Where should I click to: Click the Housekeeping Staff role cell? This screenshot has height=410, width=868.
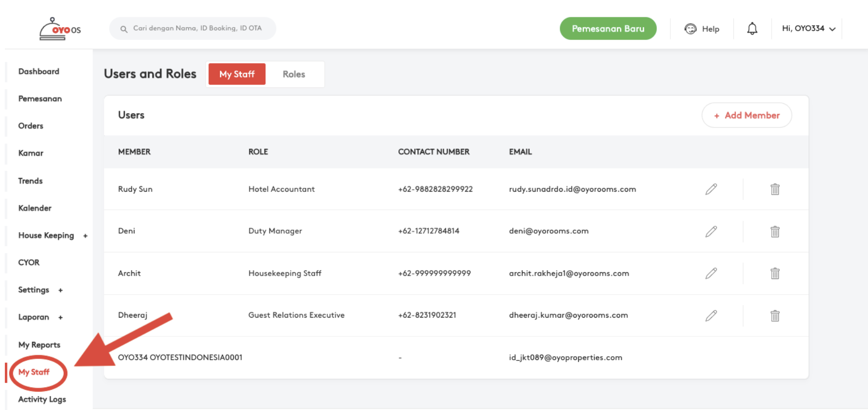[x=285, y=273]
